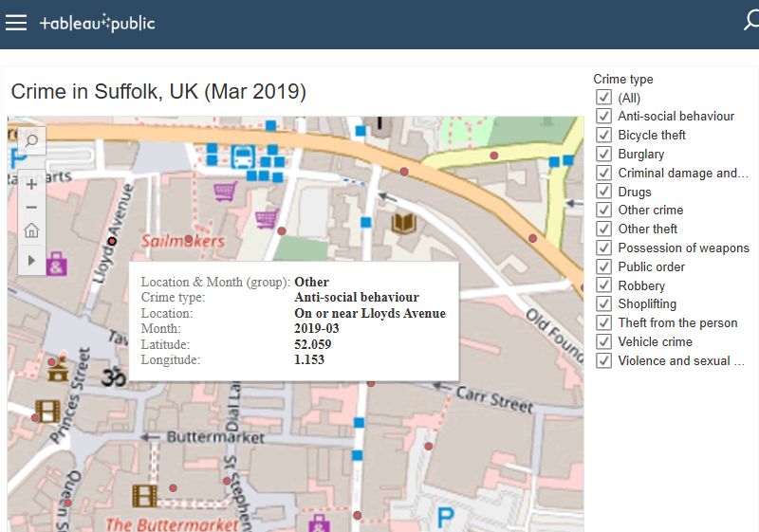Expand the map tools flyout arrow
This screenshot has height=532, width=759.
point(31,259)
